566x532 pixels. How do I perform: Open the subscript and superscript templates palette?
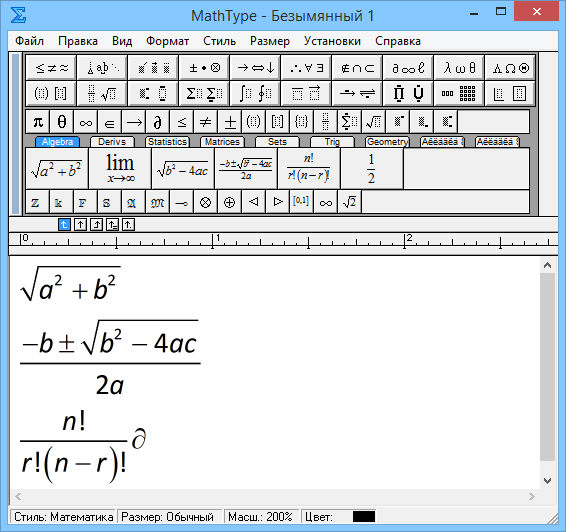[x=153, y=93]
